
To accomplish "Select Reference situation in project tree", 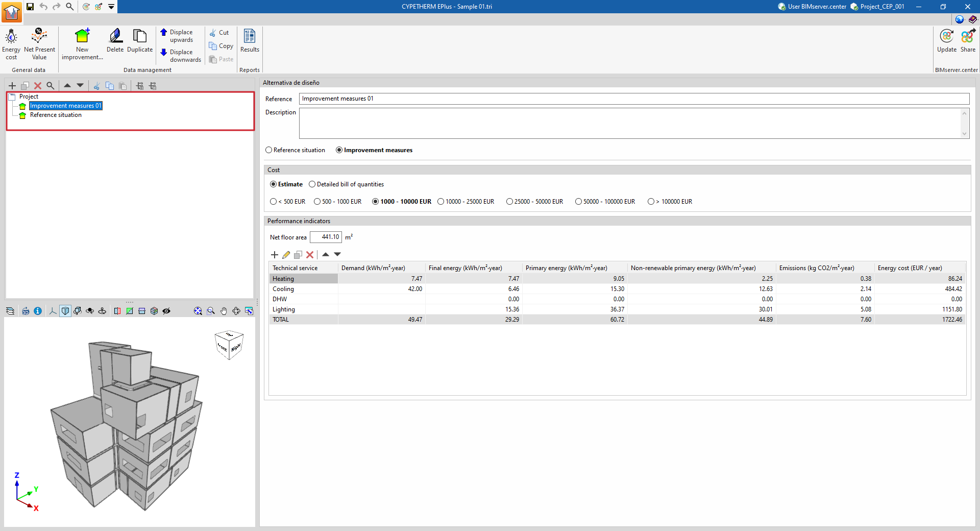I will pyautogui.click(x=56, y=115).
